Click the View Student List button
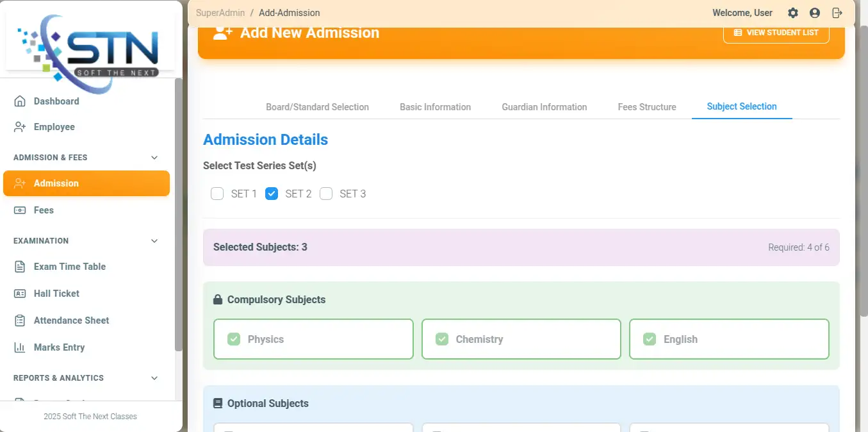 pyautogui.click(x=776, y=33)
